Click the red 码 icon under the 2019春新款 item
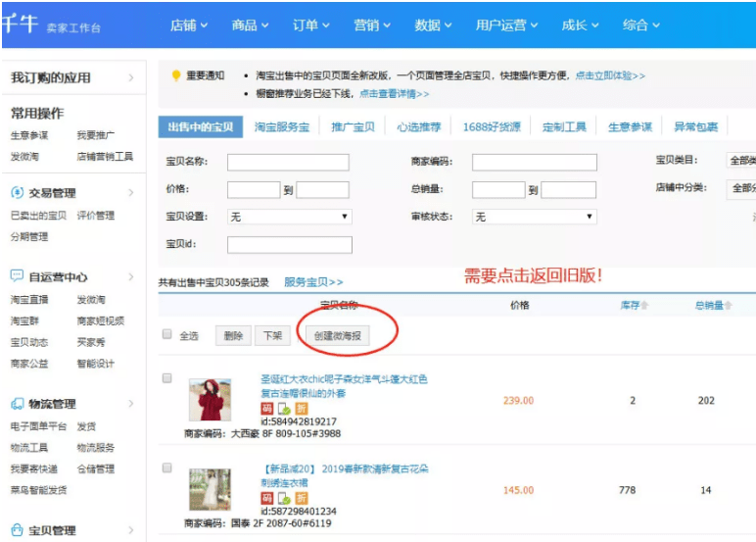Image resolution: width=756 pixels, height=542 pixels. tap(266, 498)
